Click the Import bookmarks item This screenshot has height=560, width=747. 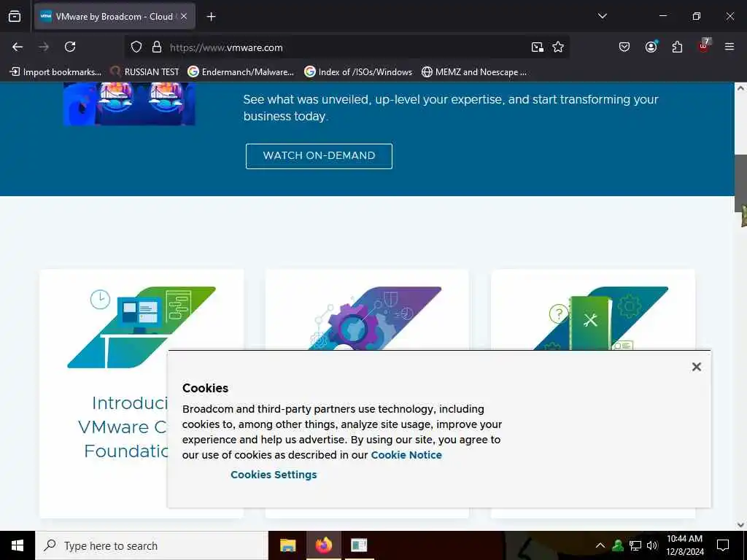tap(55, 72)
